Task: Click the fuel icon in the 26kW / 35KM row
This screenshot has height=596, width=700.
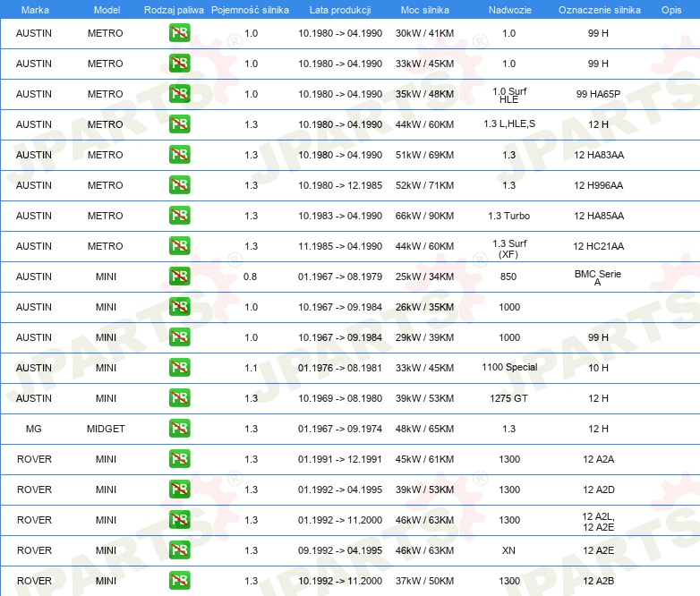Action: [x=179, y=307]
